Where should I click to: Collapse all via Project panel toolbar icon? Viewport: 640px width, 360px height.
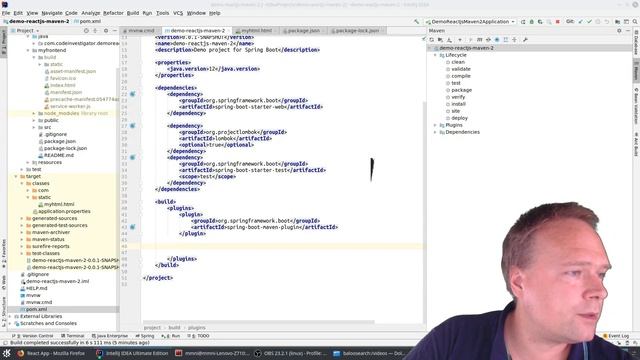[x=95, y=31]
